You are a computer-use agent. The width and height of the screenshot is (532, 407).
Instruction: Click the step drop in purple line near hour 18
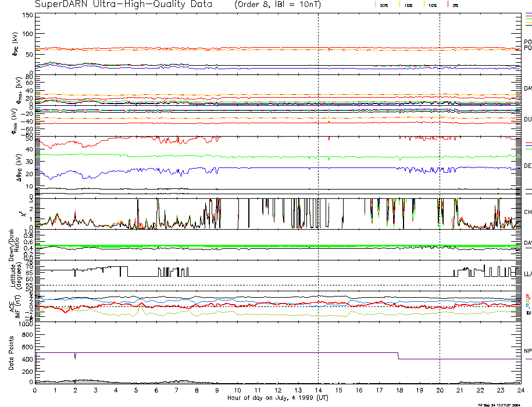(398, 356)
